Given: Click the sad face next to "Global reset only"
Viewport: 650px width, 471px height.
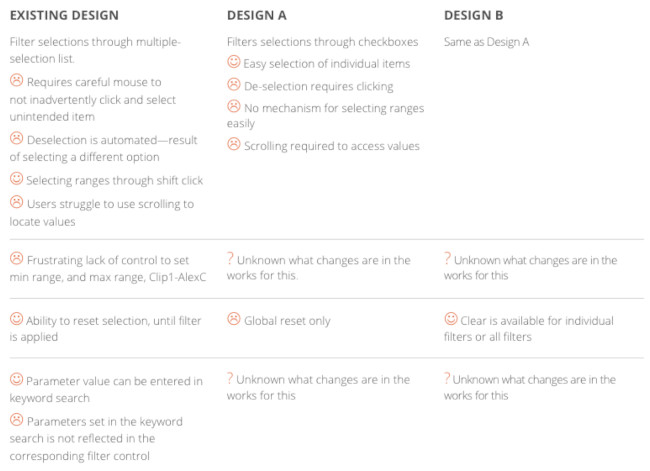Looking at the screenshot, I should coord(234,320).
